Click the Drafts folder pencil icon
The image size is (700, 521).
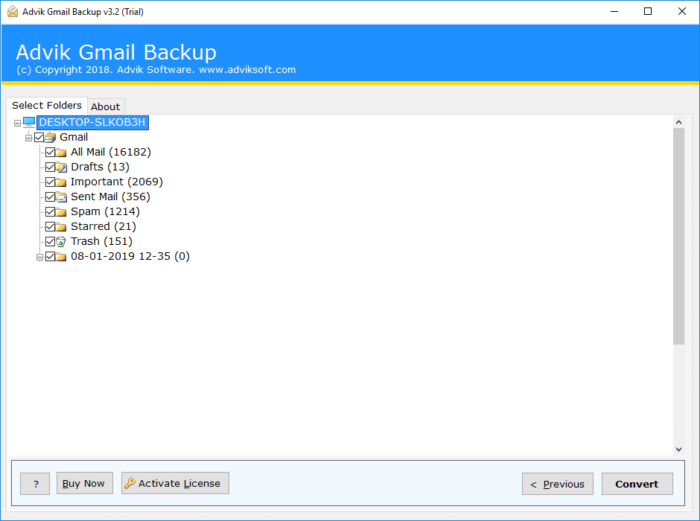tap(61, 167)
